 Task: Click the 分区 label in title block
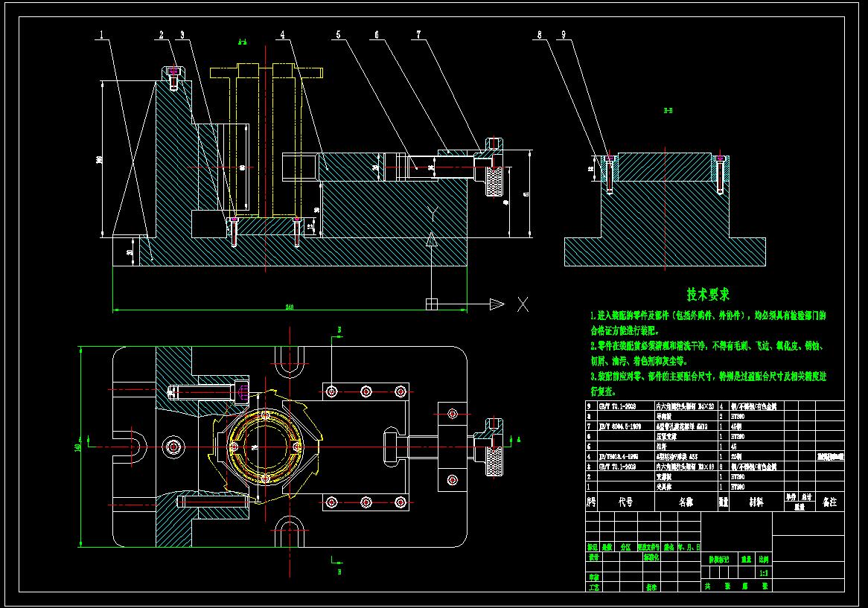point(625,547)
